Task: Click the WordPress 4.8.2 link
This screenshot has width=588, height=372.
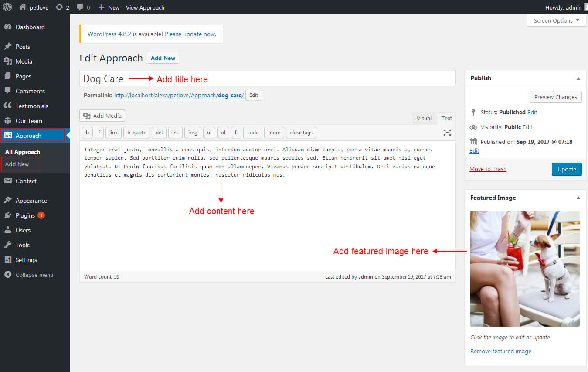Action: pos(109,34)
